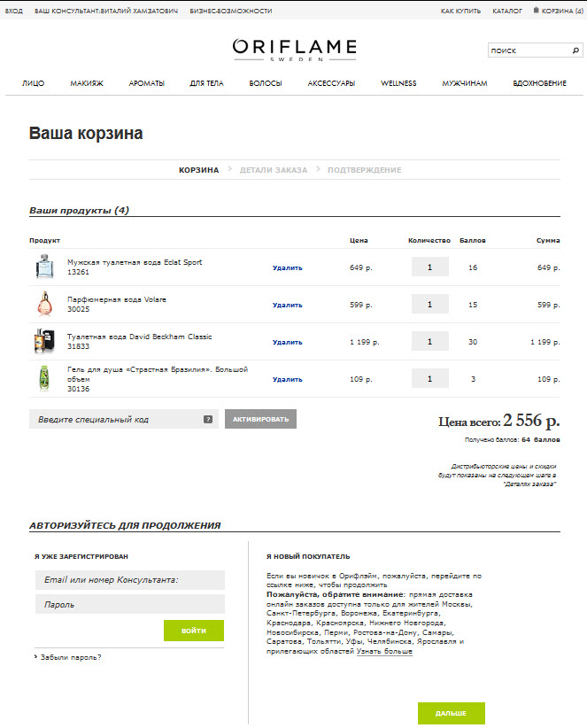The width and height of the screenshot is (587, 728).
Task: Select the ПОДТВЕРЖДЕНИЕ step
Action: (x=364, y=170)
